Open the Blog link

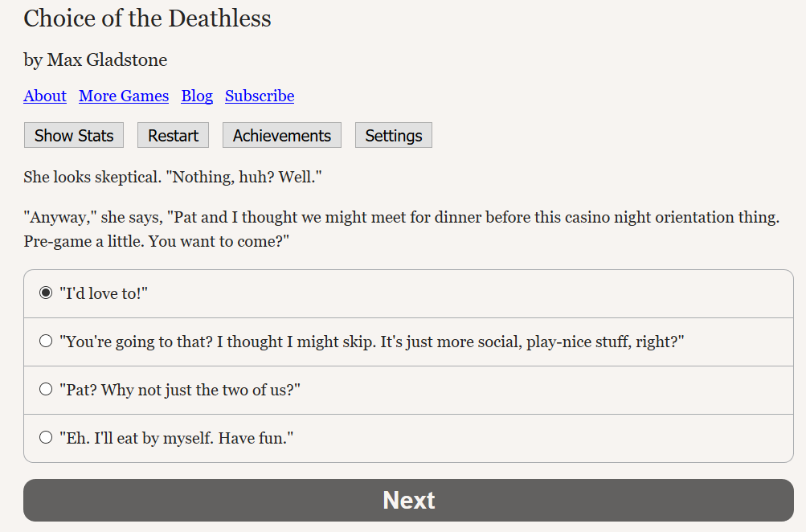click(x=197, y=96)
